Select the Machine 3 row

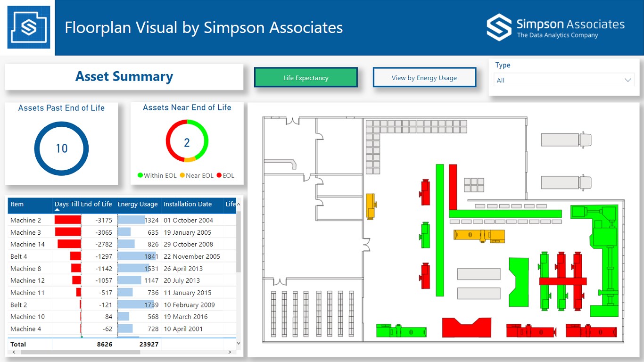coord(122,232)
